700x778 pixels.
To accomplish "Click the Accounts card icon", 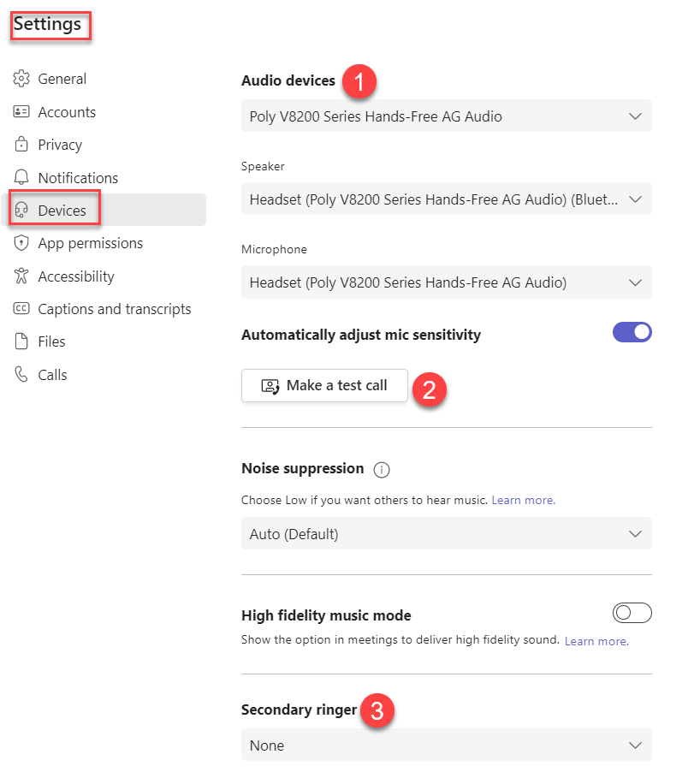I will point(21,111).
